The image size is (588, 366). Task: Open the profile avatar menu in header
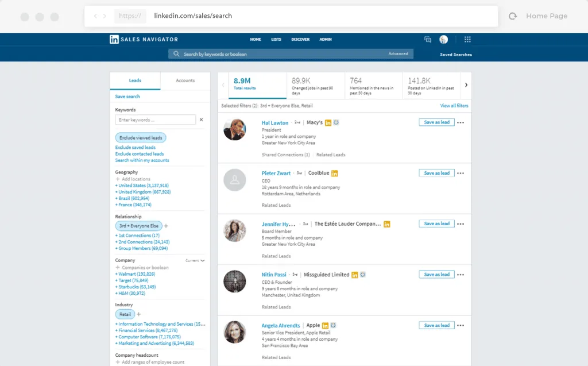point(444,40)
